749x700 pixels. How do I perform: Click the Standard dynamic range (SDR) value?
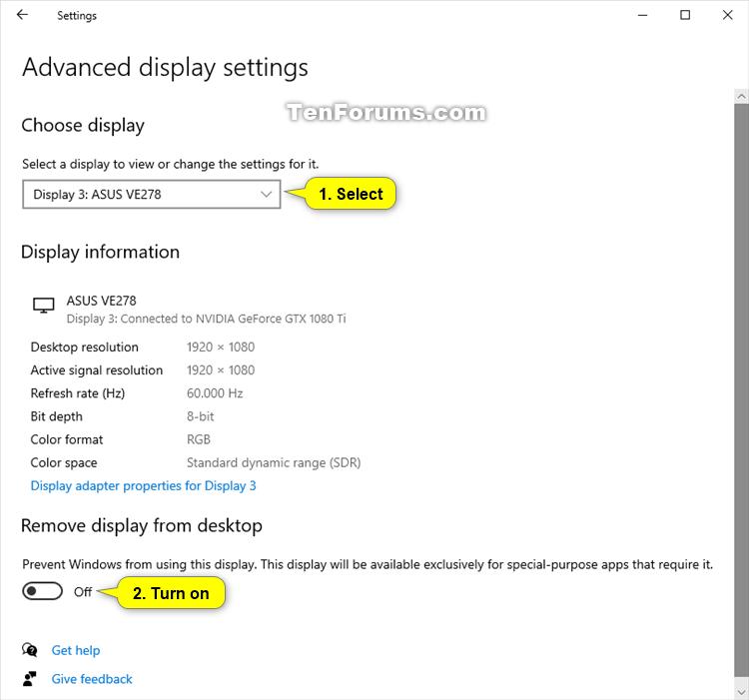tap(274, 462)
